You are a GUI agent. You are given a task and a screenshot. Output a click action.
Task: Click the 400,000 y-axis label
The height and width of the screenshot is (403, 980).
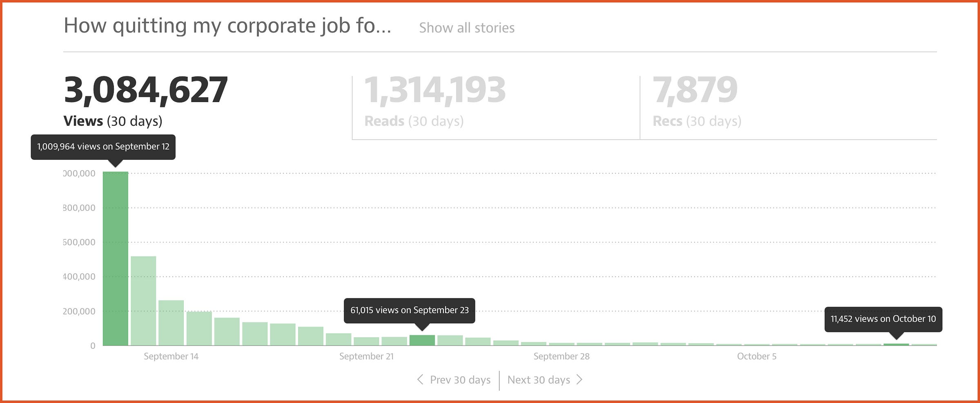coord(79,276)
